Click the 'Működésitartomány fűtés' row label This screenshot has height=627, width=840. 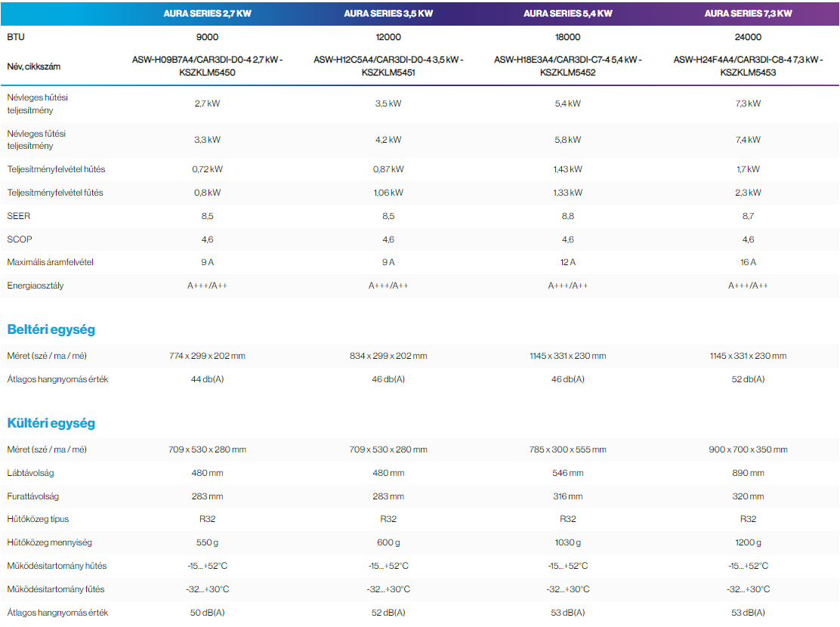[x=56, y=589]
